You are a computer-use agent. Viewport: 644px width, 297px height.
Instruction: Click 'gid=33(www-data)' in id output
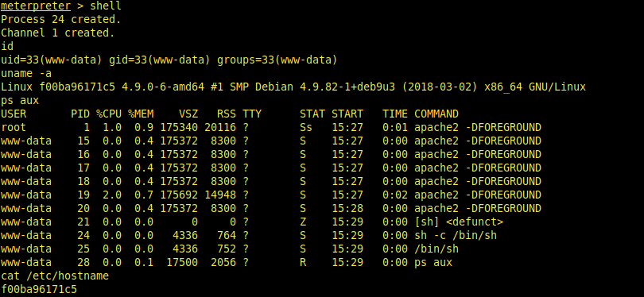[x=159, y=60]
